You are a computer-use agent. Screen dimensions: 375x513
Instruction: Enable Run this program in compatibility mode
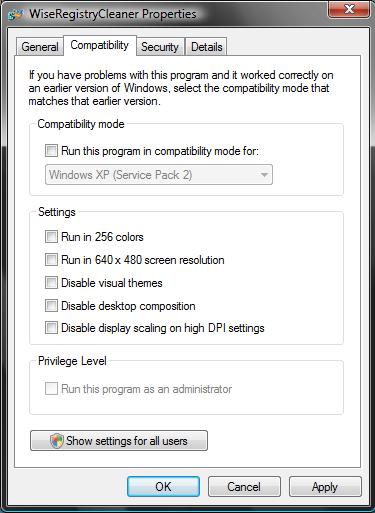coord(51,151)
